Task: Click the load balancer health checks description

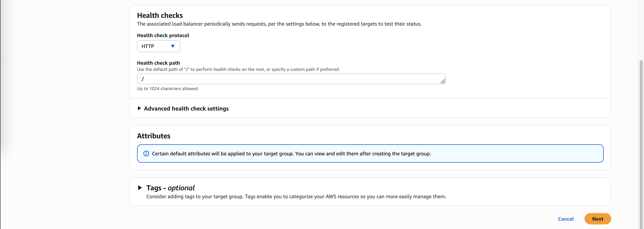Action: coord(279,24)
